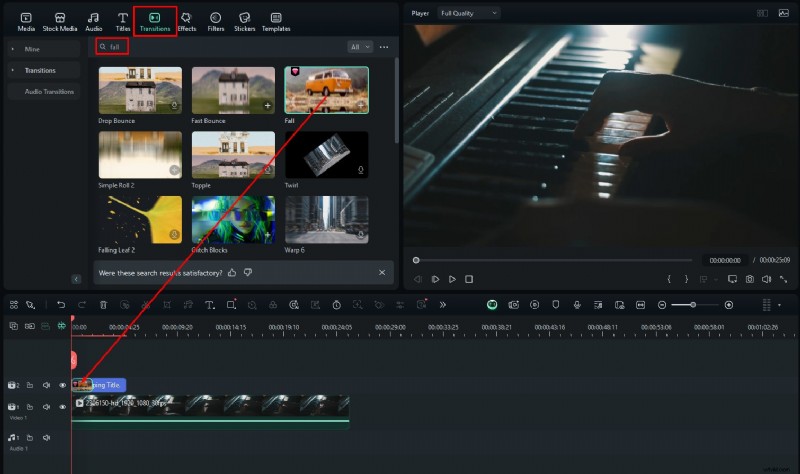Click the zoom-in plus icon on the timeline
This screenshot has height=474, width=800.
pyautogui.click(x=728, y=304)
